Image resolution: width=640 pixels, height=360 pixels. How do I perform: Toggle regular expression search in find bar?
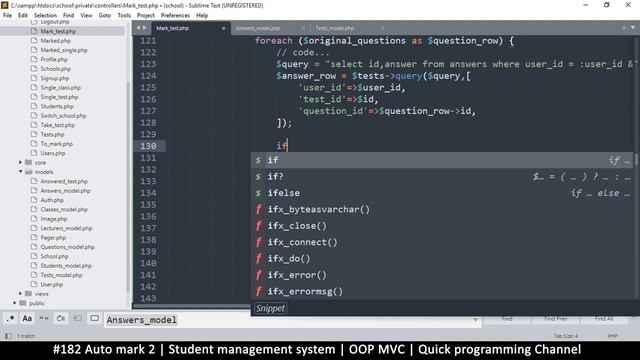click(11, 318)
